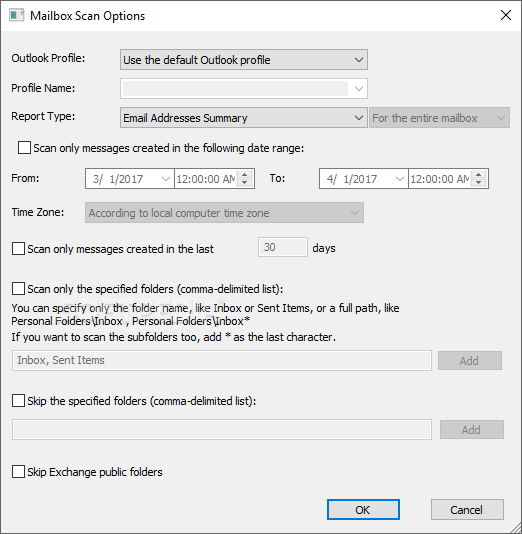Click the 'Outlook Profile:' label
Image resolution: width=522 pixels, height=534 pixels.
pyautogui.click(x=48, y=58)
